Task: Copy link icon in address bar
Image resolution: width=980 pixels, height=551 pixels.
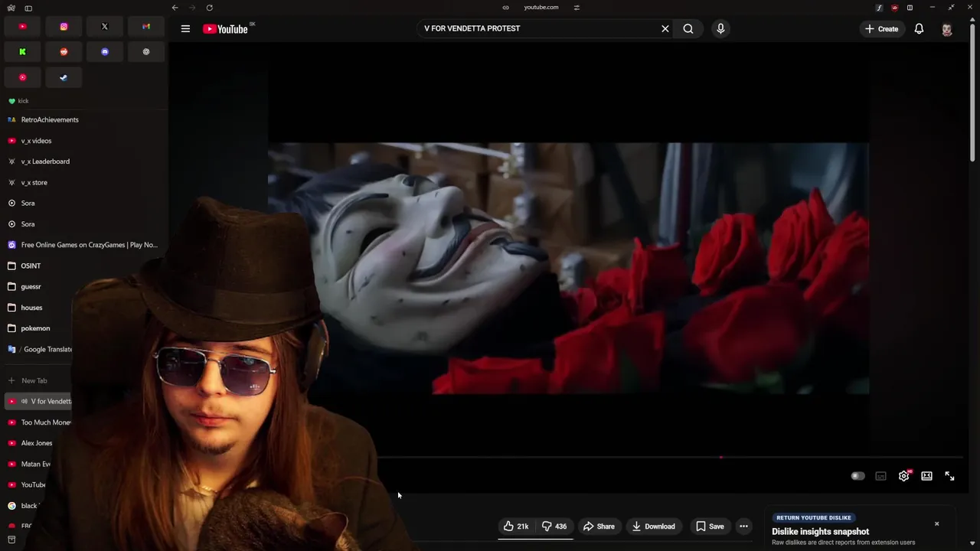Action: click(505, 8)
